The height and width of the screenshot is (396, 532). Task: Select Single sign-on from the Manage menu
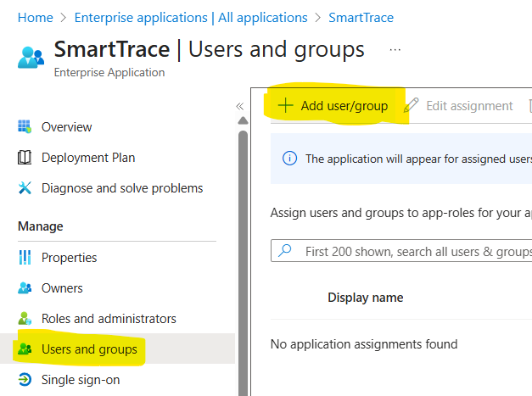pos(81,380)
